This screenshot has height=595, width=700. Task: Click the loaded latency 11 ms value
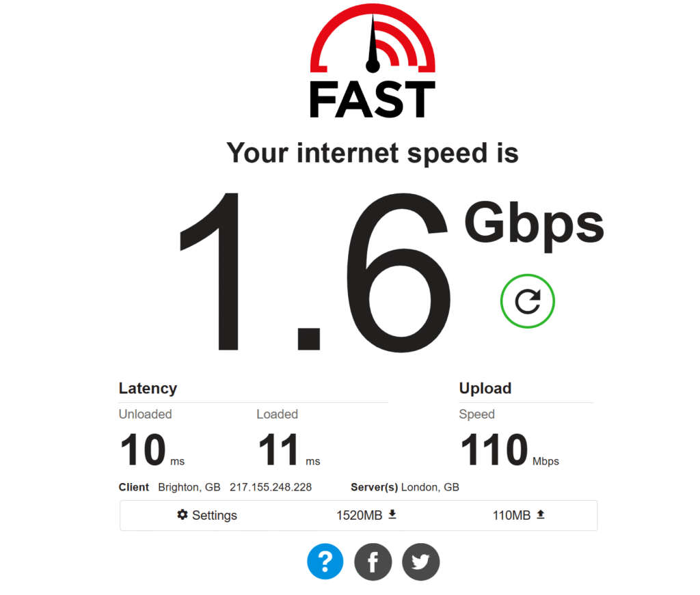(289, 449)
